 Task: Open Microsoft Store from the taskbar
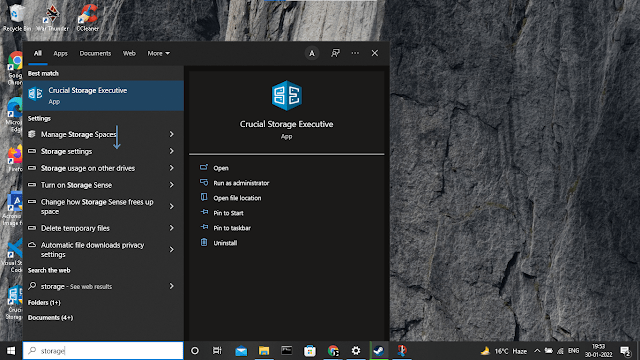[310, 351]
